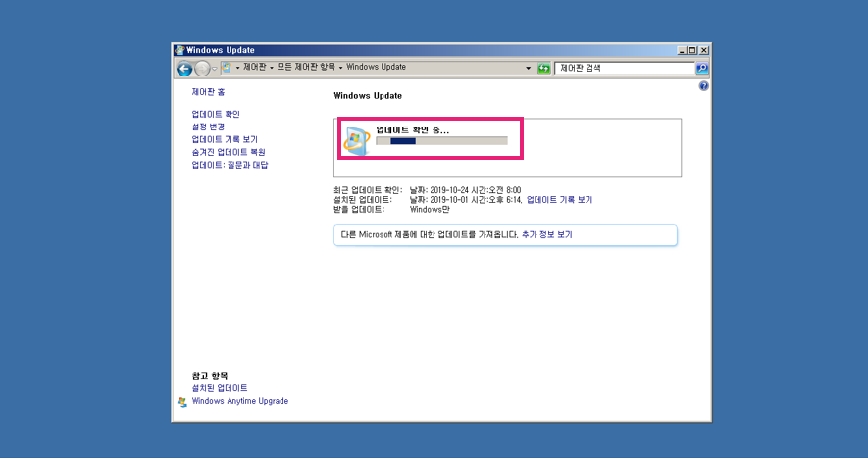Image resolution: width=868 pixels, height=458 pixels.
Task: Click 추가 정보 보기 link
Action: 547,234
